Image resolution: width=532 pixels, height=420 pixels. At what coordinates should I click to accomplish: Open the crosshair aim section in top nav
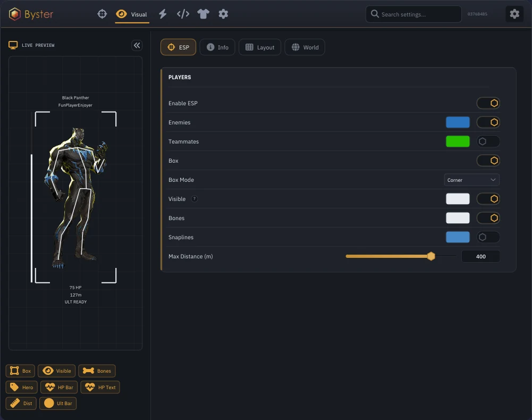[x=102, y=14]
